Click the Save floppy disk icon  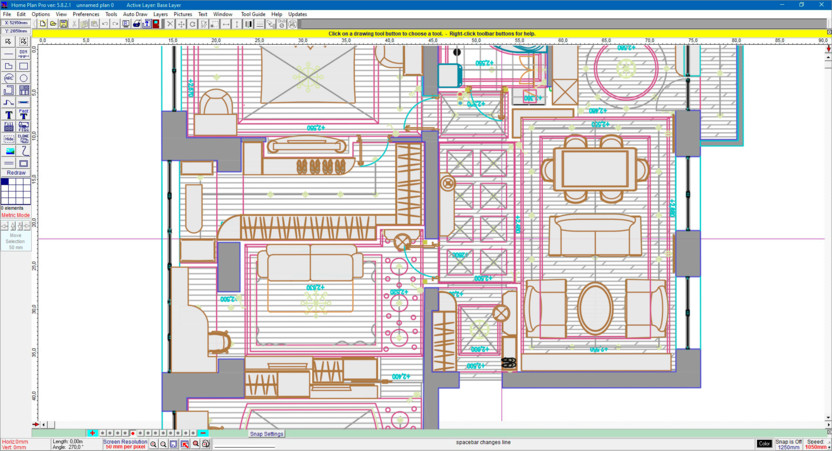(x=64, y=24)
